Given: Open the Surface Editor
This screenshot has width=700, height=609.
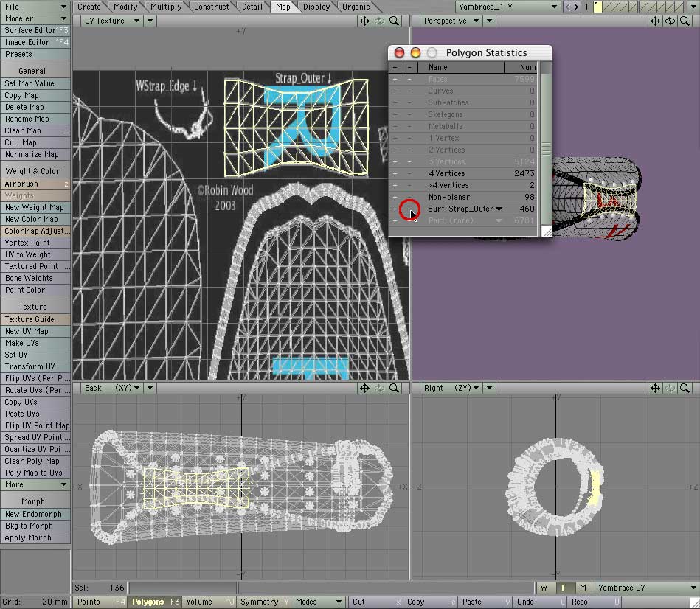Looking at the screenshot, I should pos(35,30).
